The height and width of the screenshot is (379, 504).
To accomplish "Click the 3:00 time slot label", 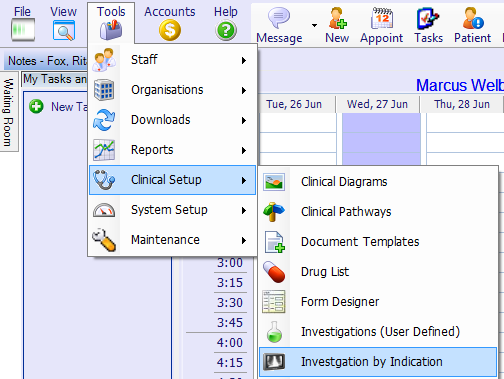I will (230, 263).
